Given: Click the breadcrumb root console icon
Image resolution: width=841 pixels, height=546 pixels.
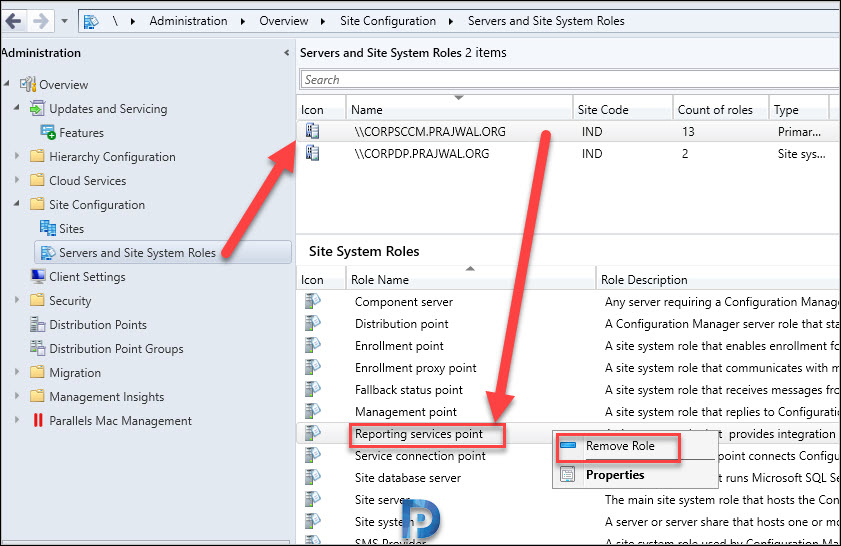Looking at the screenshot, I should click(92, 21).
